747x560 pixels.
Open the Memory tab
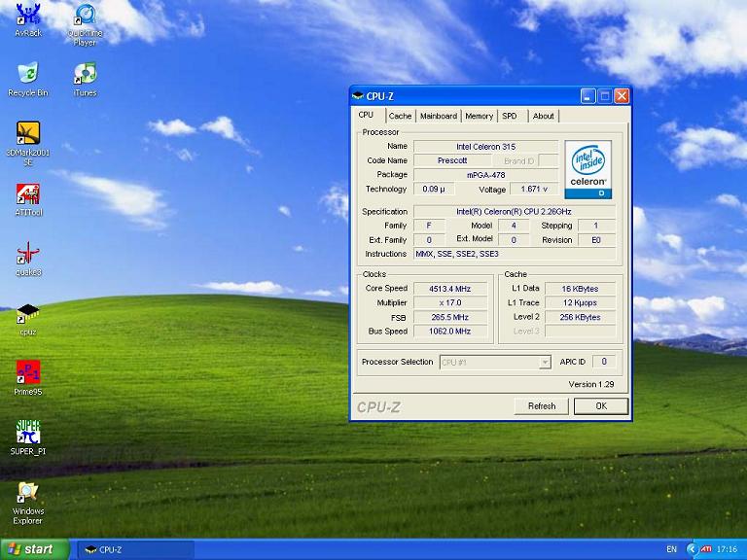pos(479,116)
